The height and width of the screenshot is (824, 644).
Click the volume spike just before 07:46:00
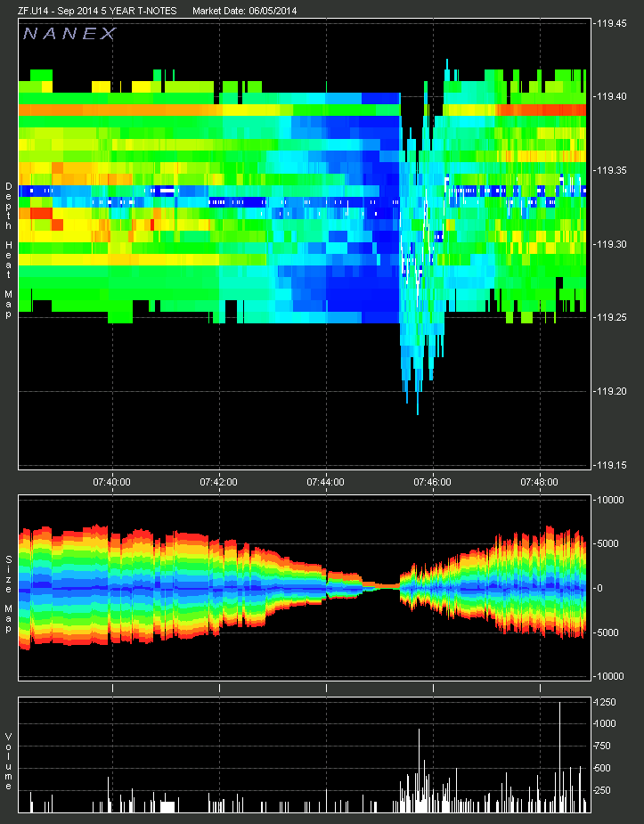(x=420, y=771)
